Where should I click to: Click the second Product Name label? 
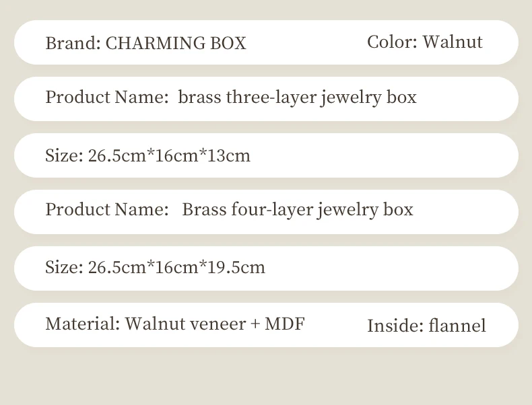pos(107,209)
